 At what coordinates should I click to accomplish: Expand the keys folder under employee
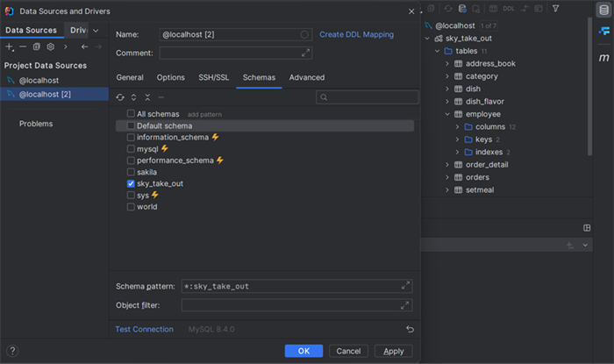[x=457, y=139]
